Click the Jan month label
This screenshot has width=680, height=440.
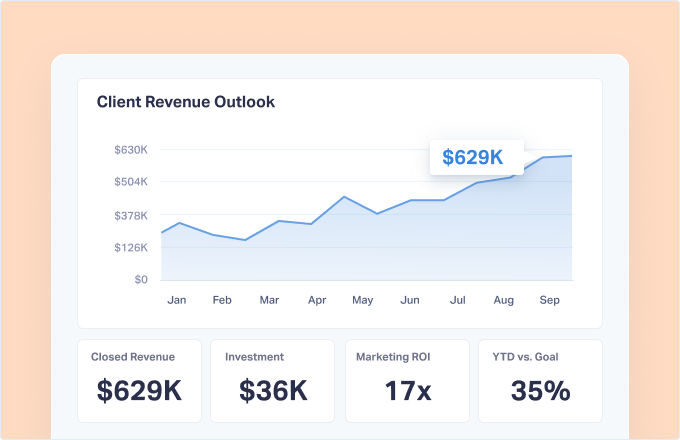(177, 300)
